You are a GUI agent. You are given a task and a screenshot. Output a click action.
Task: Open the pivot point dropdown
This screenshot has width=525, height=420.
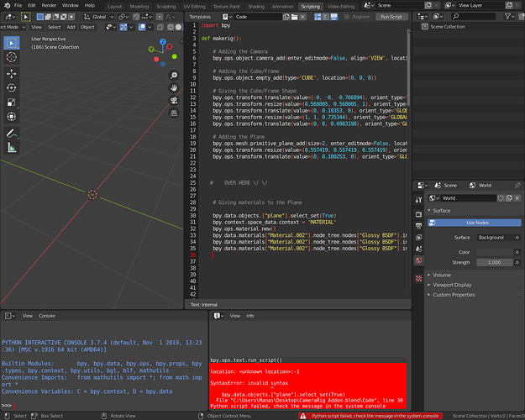click(123, 17)
